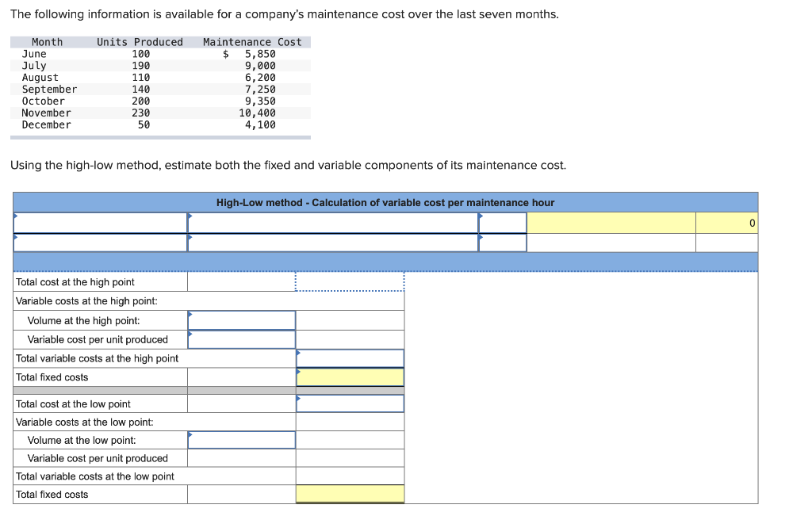This screenshot has height=520, width=812.
Task: Click the 230 units value for November
Action: coord(141,113)
